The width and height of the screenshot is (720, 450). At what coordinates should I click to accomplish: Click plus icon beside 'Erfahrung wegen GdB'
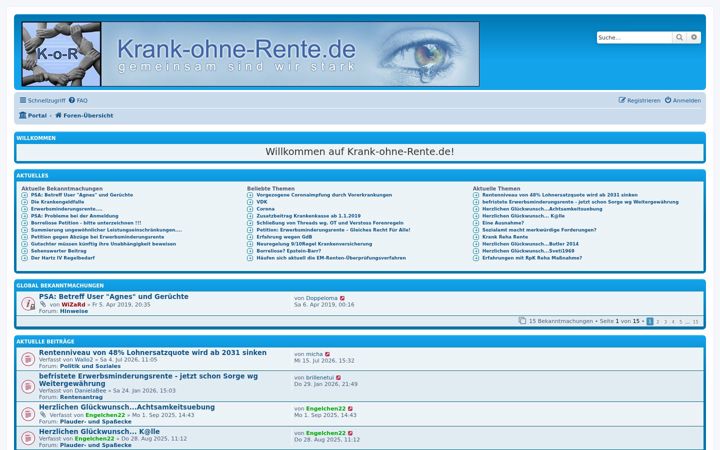(x=250, y=237)
